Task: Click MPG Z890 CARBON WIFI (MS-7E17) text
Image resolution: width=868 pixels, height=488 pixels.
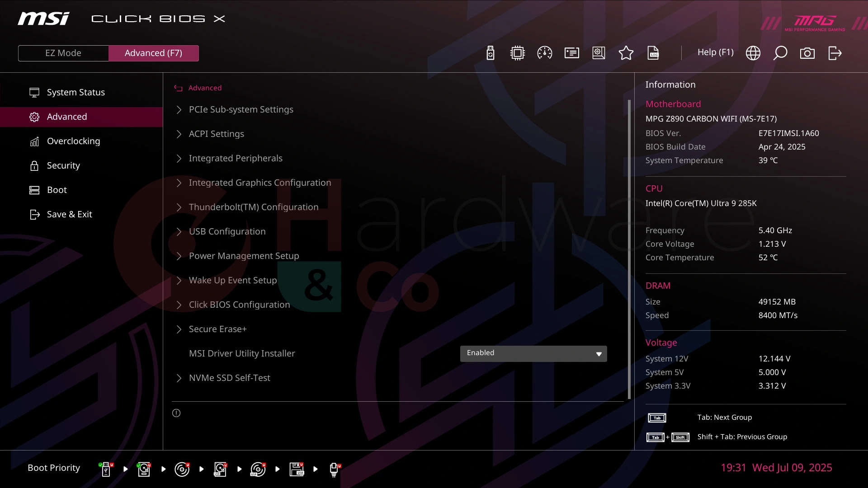Action: 711,119
